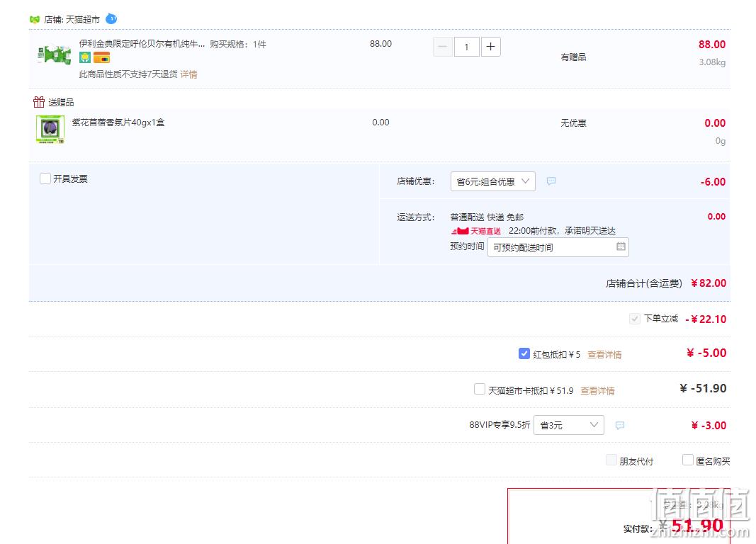Click the 有赠品 label in product row
Viewport: 756px width, 544px height.
(x=573, y=57)
